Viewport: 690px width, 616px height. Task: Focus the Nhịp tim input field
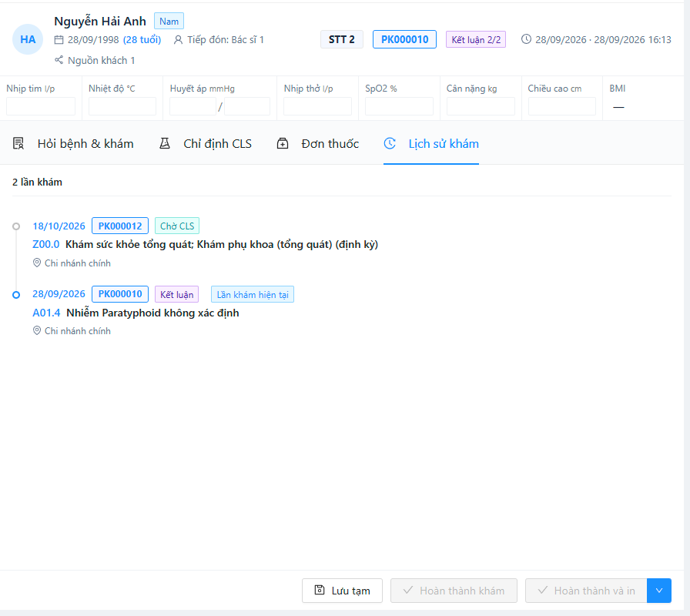(41, 106)
